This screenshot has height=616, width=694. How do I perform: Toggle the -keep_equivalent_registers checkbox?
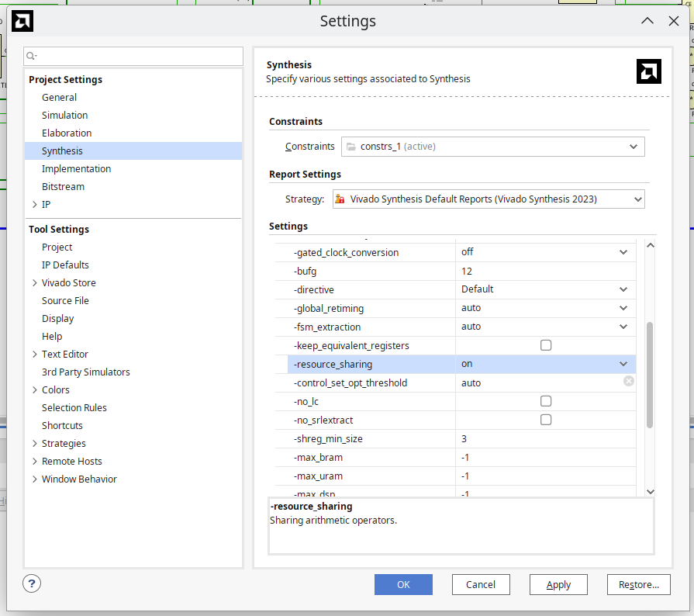[546, 345]
